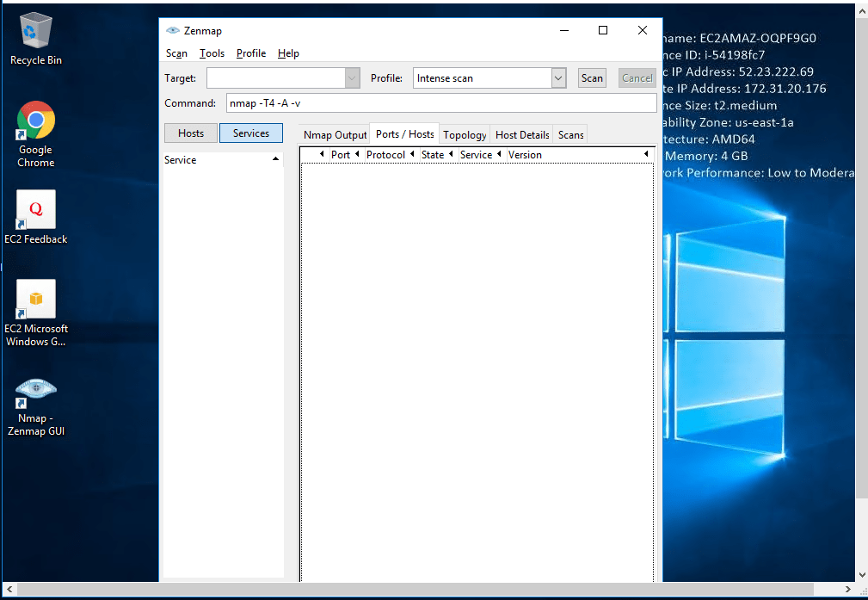
Task: Open EC2 Microsoft Windows Guide shortcut
Action: click(x=35, y=300)
